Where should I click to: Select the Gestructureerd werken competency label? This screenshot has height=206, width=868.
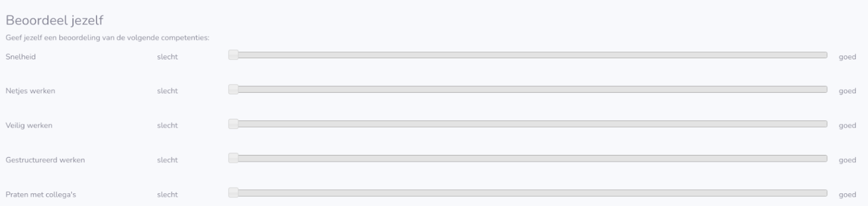[x=45, y=160]
